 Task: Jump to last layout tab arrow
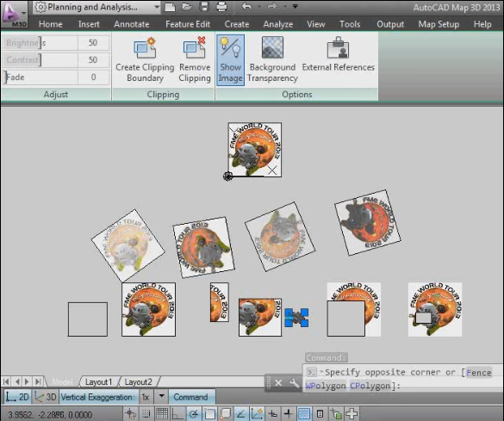click(38, 381)
